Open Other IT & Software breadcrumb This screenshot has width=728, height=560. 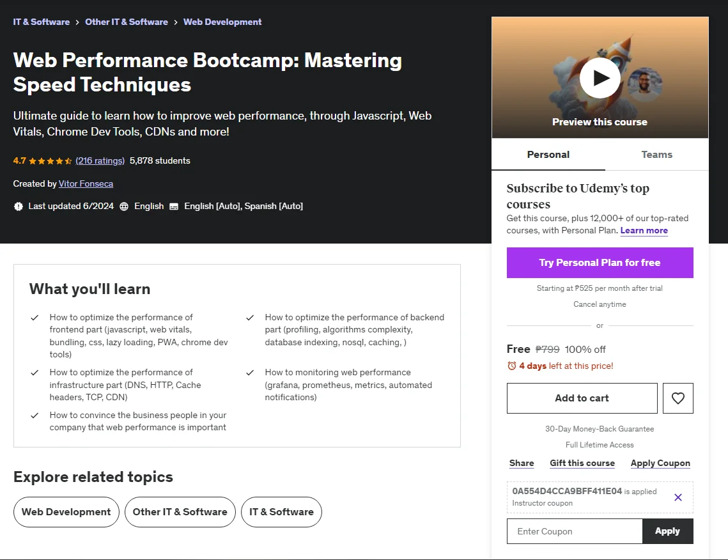pyautogui.click(x=127, y=22)
